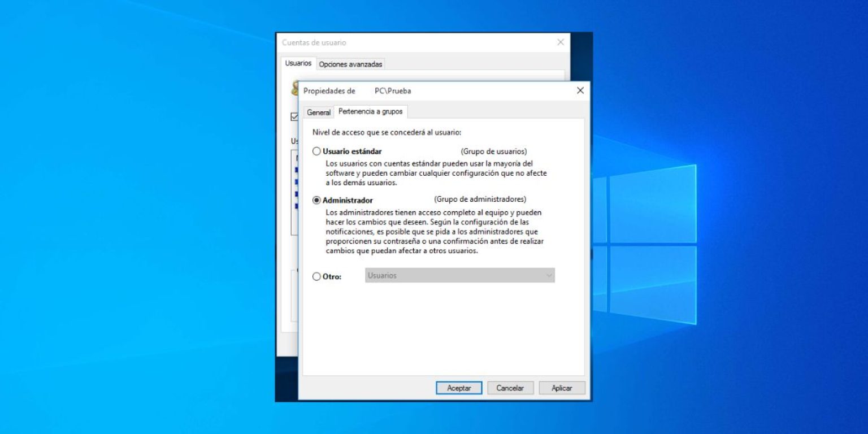This screenshot has width=868, height=434.
Task: Toggle the checkbox in the Cuentas de usuario window
Action: click(x=294, y=116)
